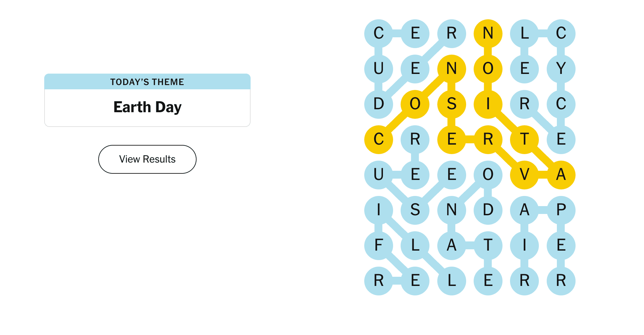Click the TODAY'S THEME header bar
The height and width of the screenshot is (335, 644).
(x=147, y=82)
